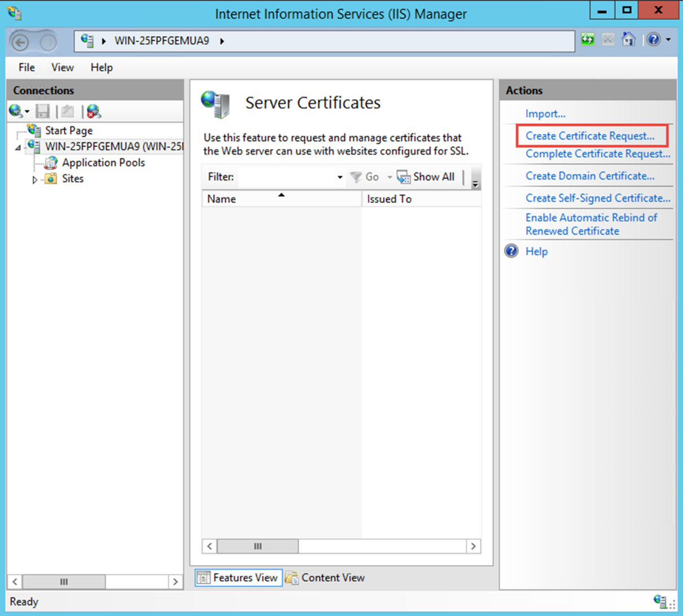Collapse the WIN-25FPFGEMUA9 server node

[x=17, y=147]
